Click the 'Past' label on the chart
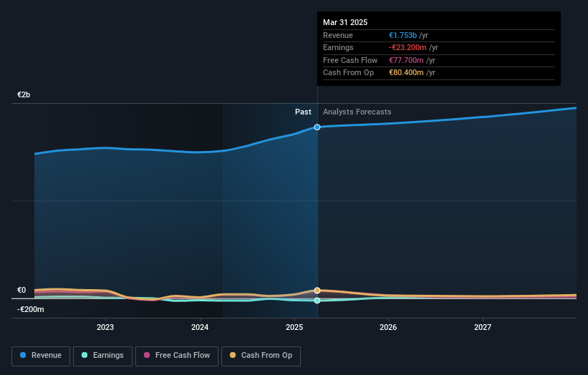This screenshot has height=375, width=588. click(303, 112)
